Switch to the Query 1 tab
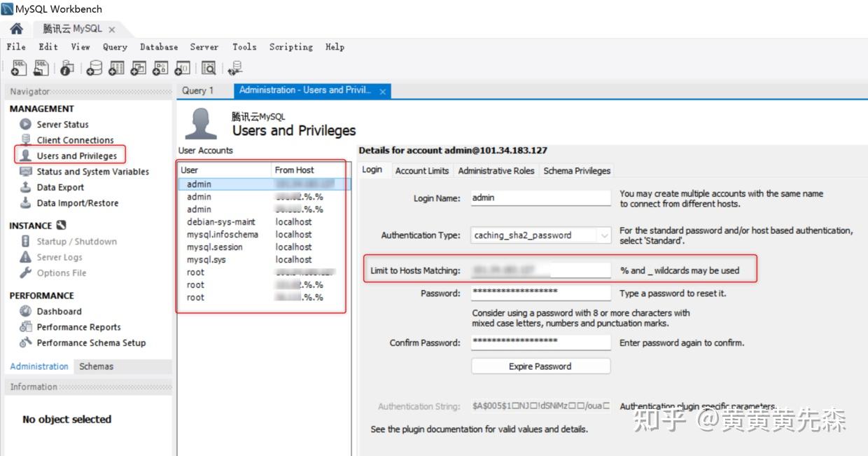Screen dimensions: 868x456 (197, 90)
